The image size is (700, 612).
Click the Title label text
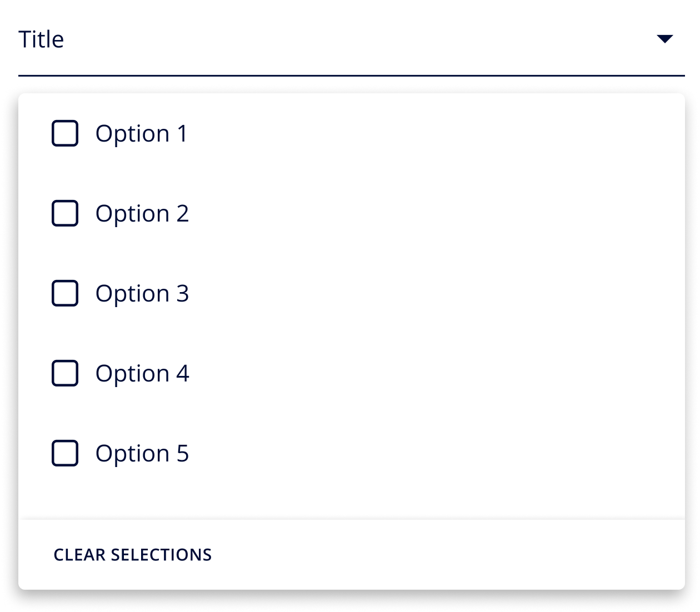[x=41, y=39]
